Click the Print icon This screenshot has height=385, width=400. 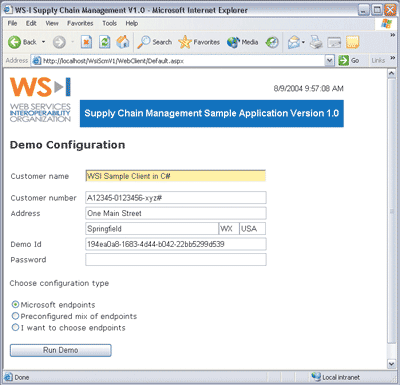tap(316, 42)
